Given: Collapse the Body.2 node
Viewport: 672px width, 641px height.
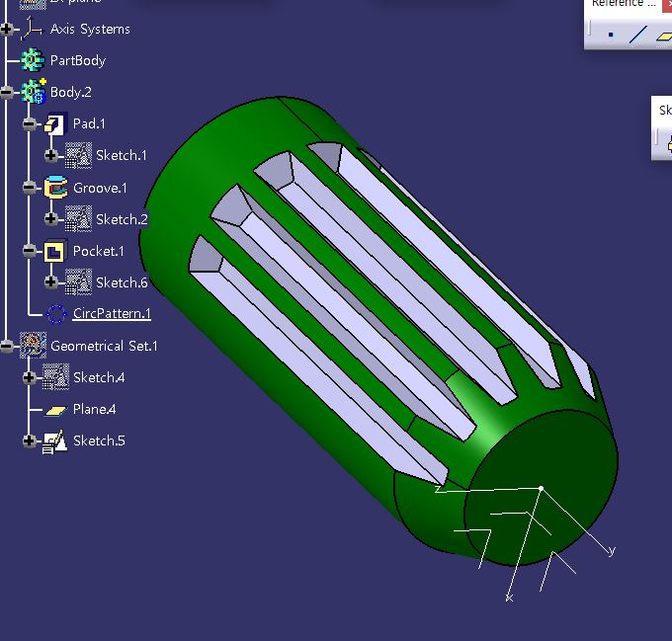Looking at the screenshot, I should 7,92.
